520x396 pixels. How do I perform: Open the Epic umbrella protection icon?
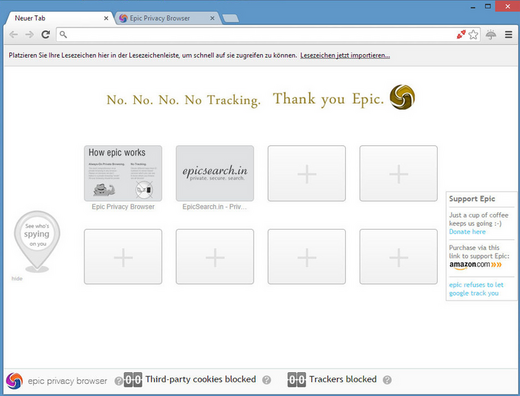[491, 34]
